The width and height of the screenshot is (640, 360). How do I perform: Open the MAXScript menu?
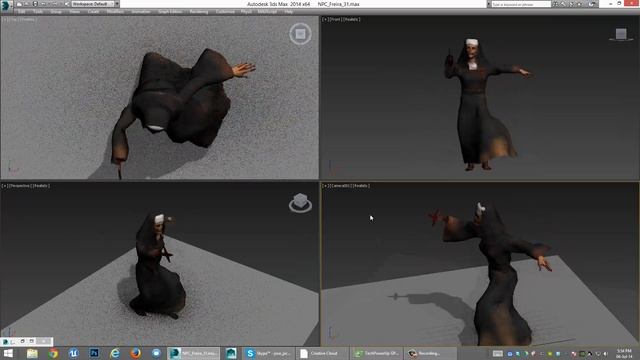pyautogui.click(x=267, y=12)
